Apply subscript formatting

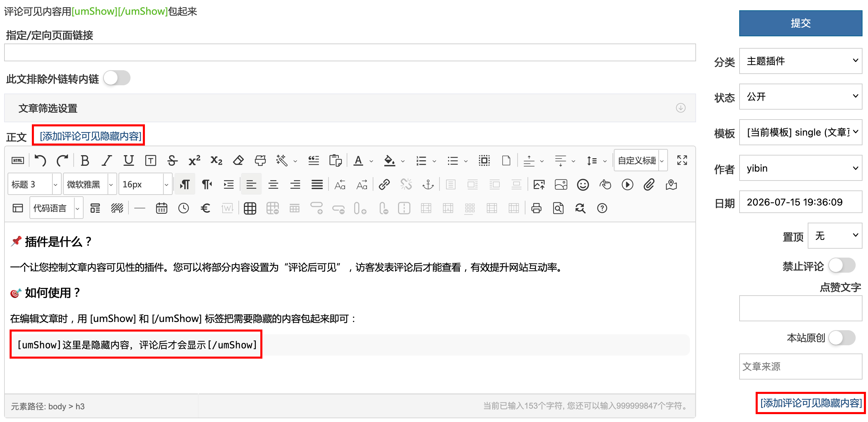216,160
